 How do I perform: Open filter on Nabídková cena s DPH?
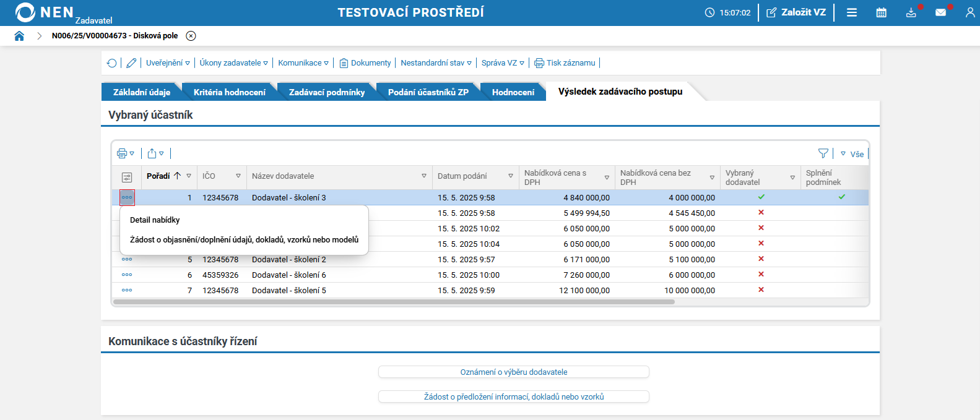click(607, 178)
